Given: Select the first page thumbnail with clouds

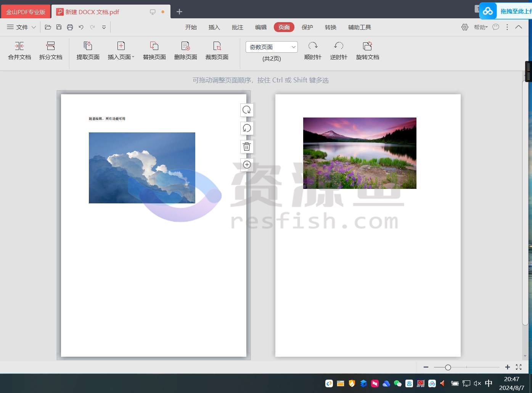Looking at the screenshot, I should coord(154,225).
